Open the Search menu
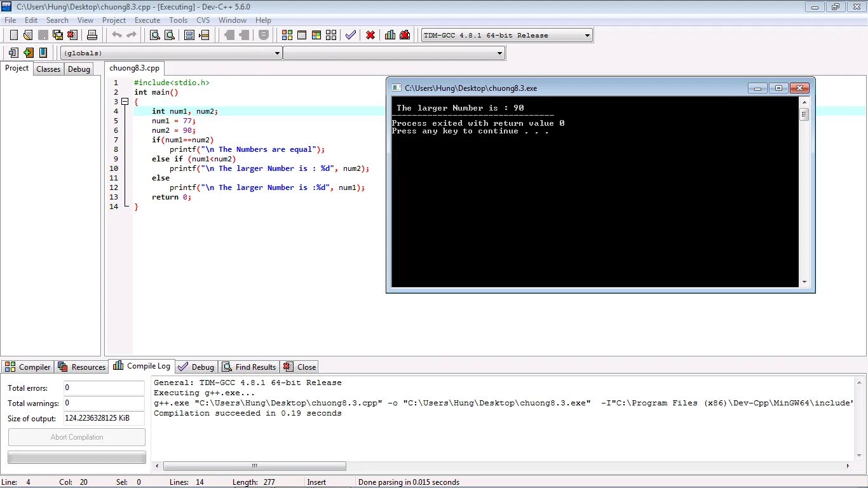Viewport: 868px width, 488px height. pyautogui.click(x=57, y=20)
